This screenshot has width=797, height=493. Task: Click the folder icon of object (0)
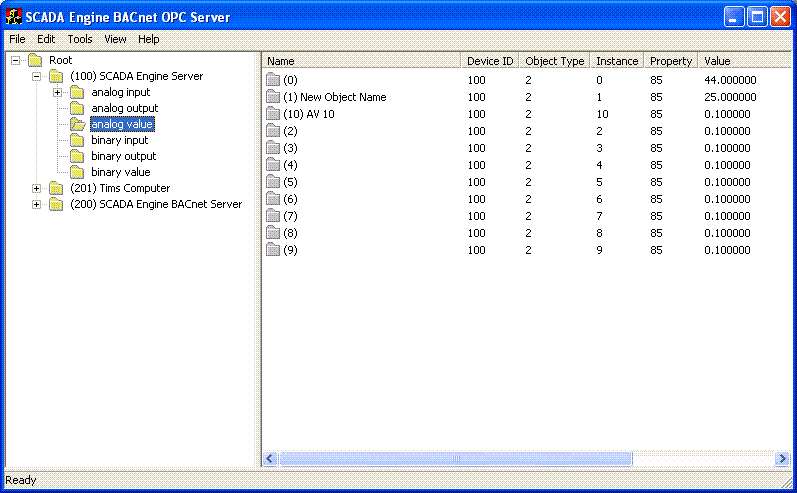[273, 80]
